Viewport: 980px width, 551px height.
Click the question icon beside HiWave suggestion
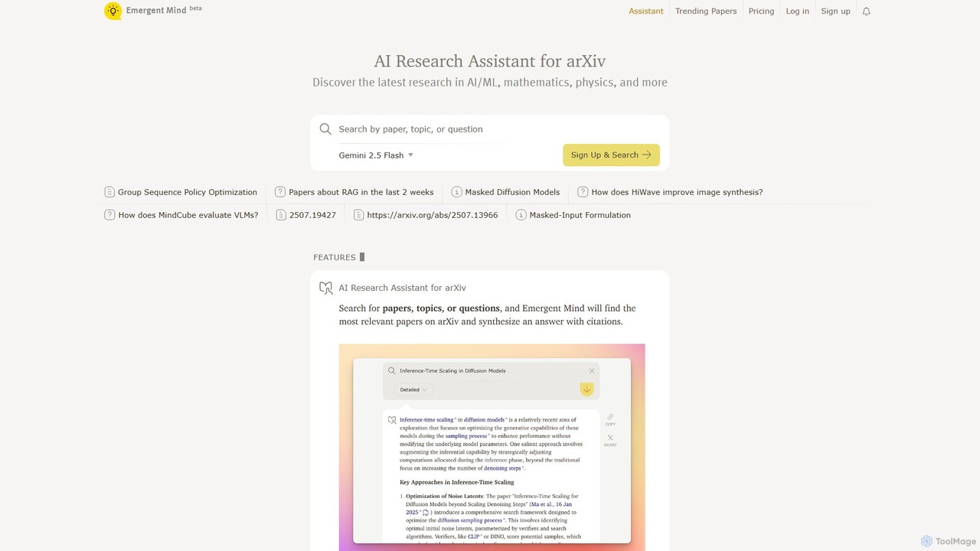coord(583,192)
